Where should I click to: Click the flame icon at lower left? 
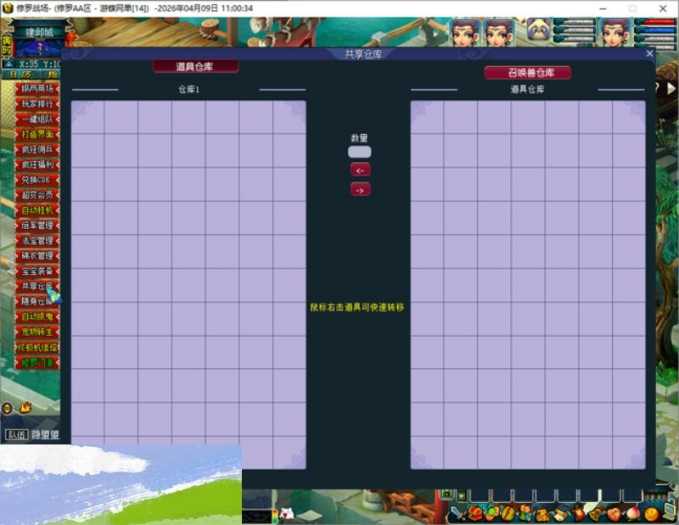tap(26, 407)
